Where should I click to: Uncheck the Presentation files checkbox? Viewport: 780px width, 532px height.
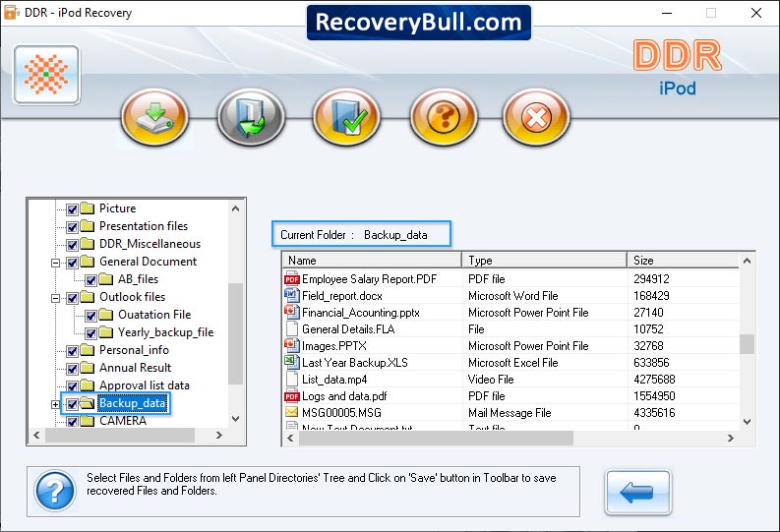pyautogui.click(x=72, y=227)
